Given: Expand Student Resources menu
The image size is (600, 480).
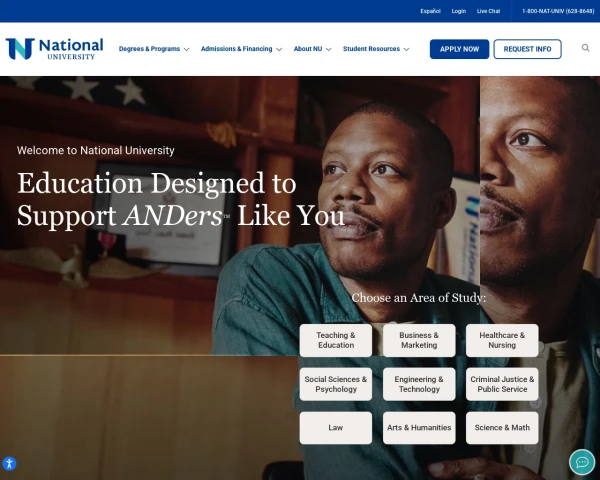Looking at the screenshot, I should tap(376, 49).
